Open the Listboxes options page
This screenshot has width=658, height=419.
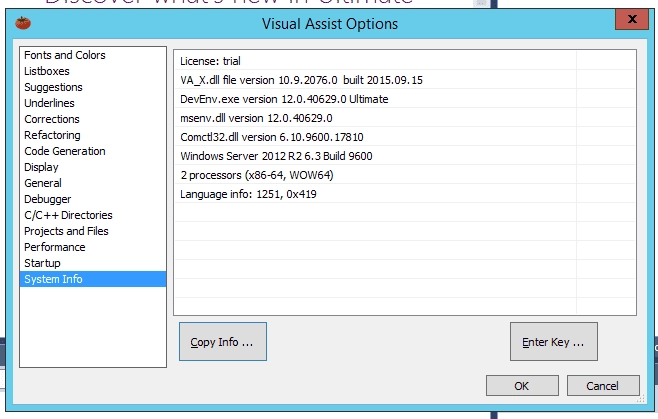(x=93, y=71)
